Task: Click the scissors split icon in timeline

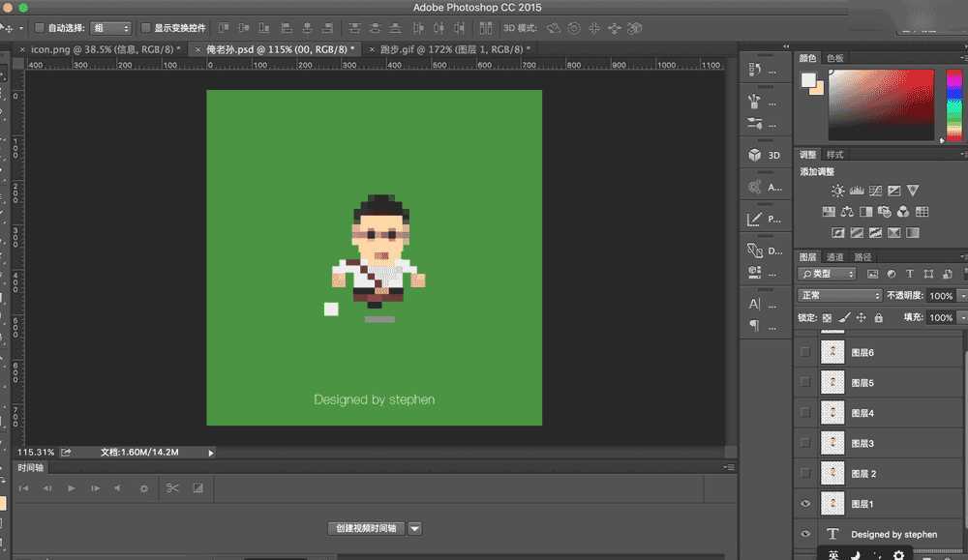Action: pyautogui.click(x=172, y=488)
